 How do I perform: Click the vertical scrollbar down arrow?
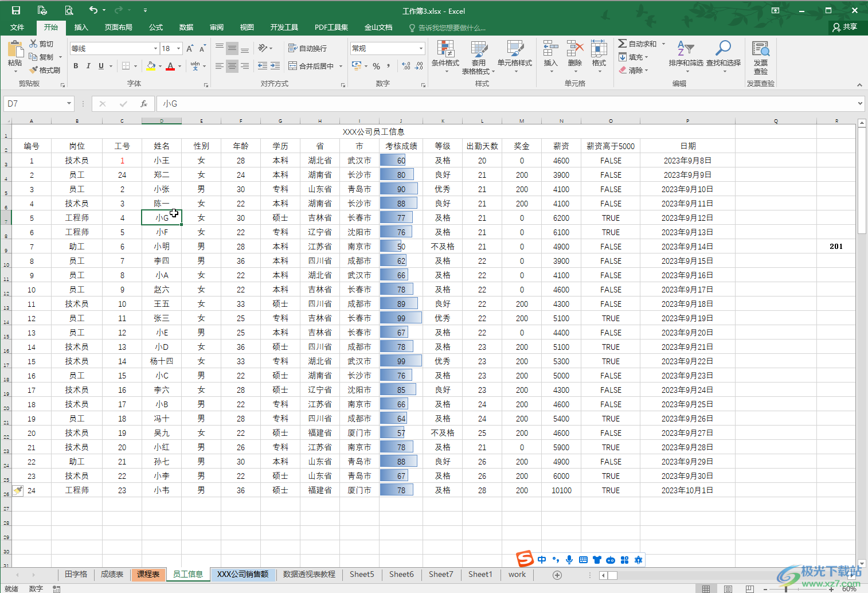pos(862,564)
